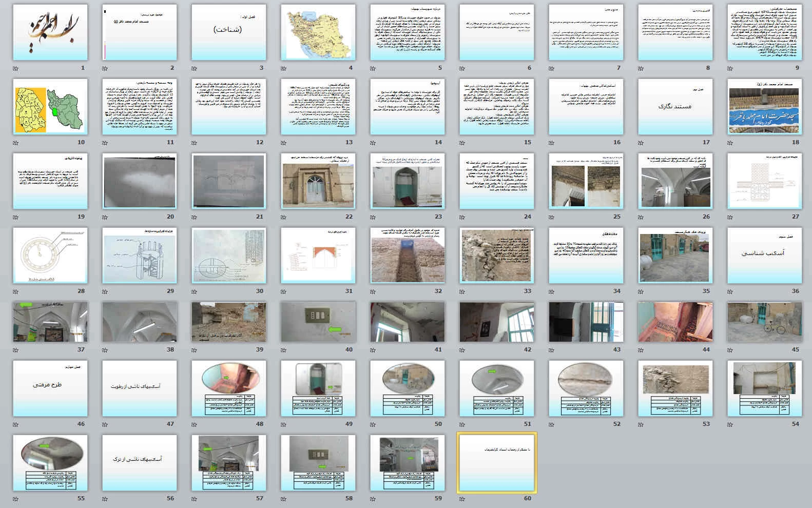Viewport: 812px width, 508px height.
Task: Click the animation star below slide 9
Action: [x=730, y=68]
